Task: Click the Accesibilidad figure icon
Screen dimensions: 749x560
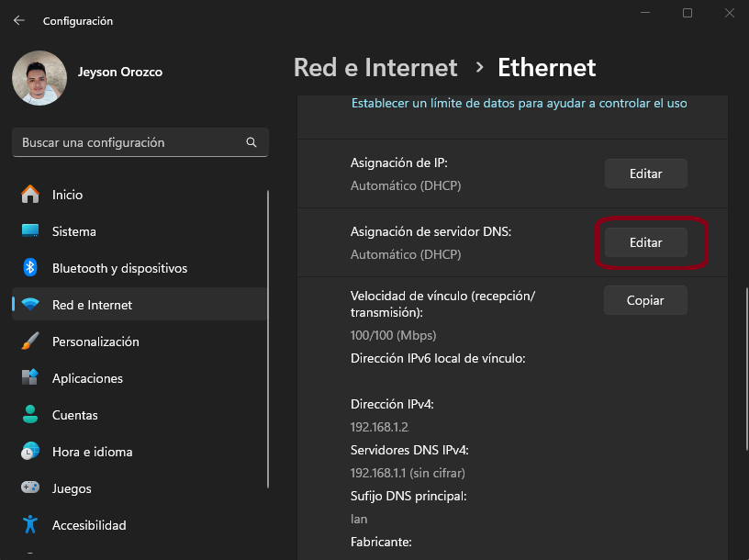Action: point(30,525)
